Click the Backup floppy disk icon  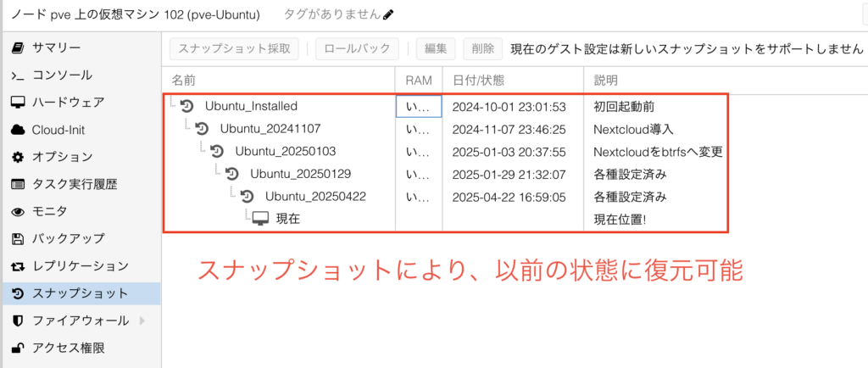tap(17, 238)
